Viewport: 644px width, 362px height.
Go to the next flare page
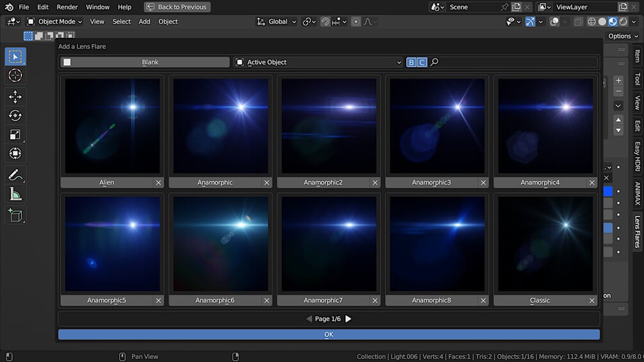pos(349,319)
